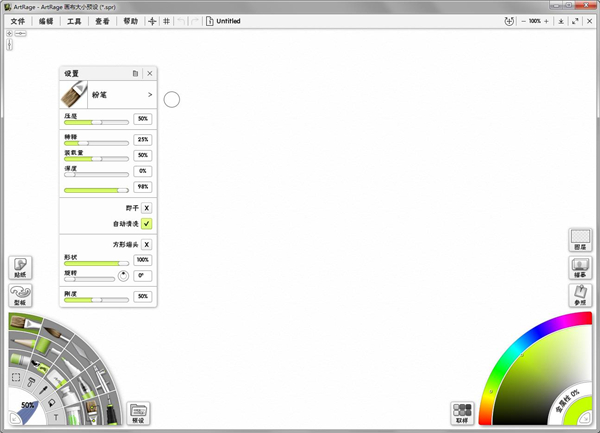600x433 pixels.
Task: Open the 图层 layers panel
Action: click(579, 239)
